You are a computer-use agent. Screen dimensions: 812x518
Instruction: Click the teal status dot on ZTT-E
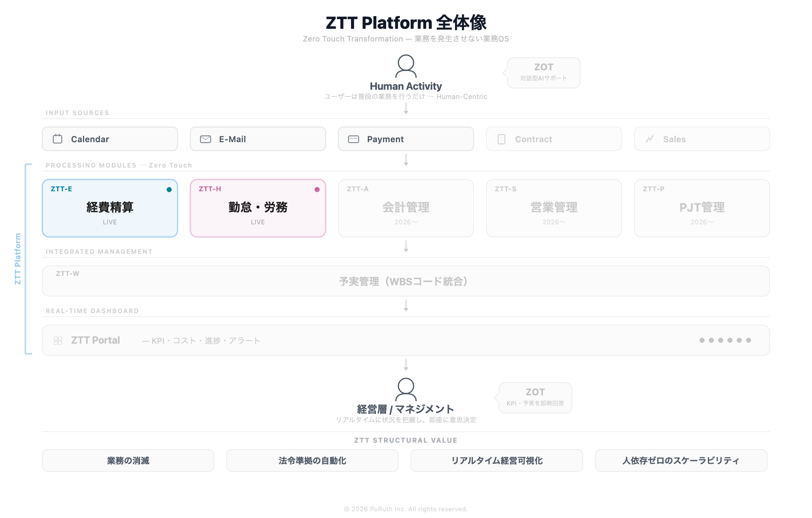(169, 190)
